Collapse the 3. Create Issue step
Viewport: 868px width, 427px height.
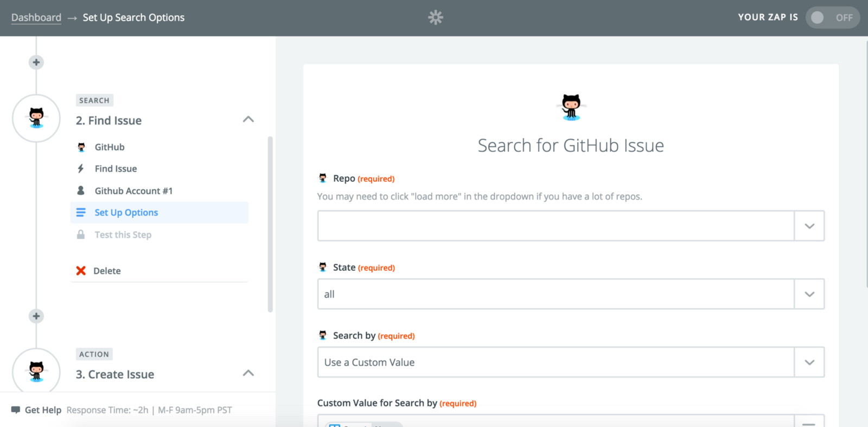pos(248,373)
